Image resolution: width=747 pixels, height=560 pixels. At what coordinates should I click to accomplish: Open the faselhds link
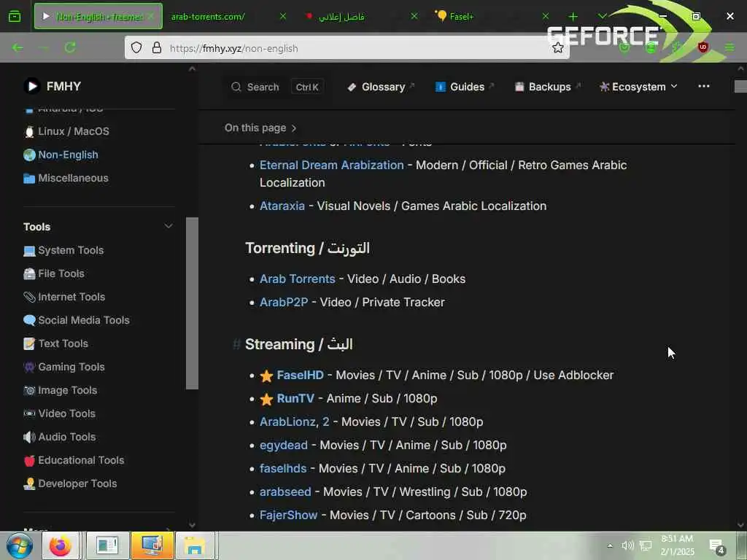pos(283,468)
